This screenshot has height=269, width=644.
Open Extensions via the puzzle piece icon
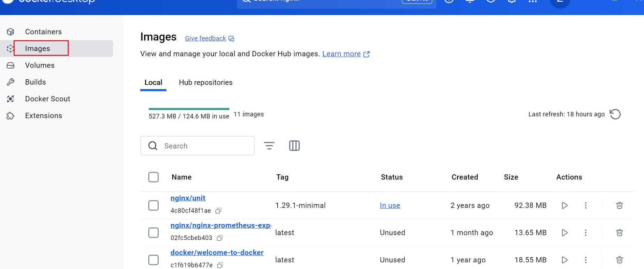coord(11,116)
